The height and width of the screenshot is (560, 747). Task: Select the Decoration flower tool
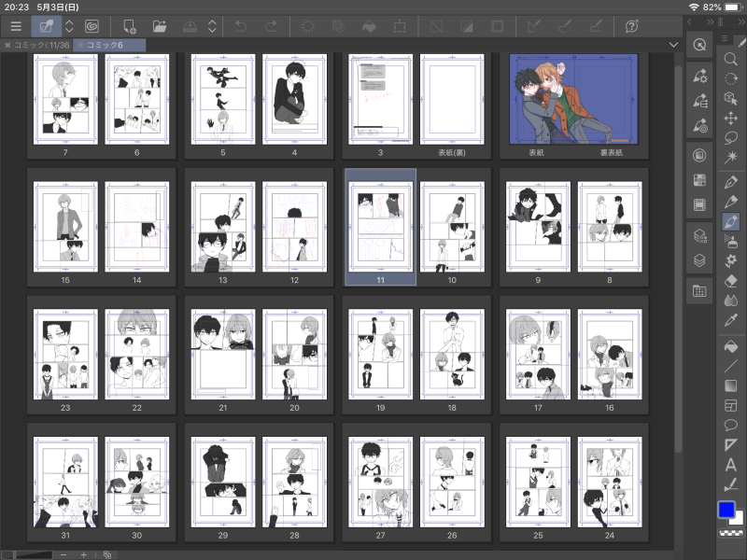pyautogui.click(x=730, y=260)
